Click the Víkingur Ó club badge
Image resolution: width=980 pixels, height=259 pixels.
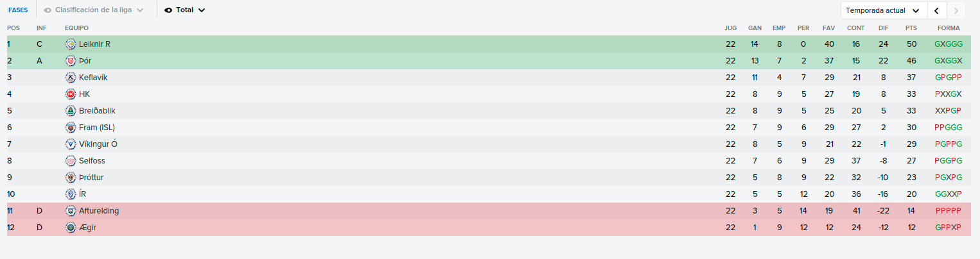pyautogui.click(x=71, y=144)
